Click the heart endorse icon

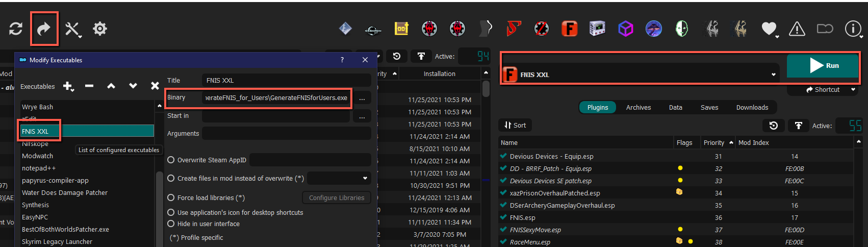769,29
